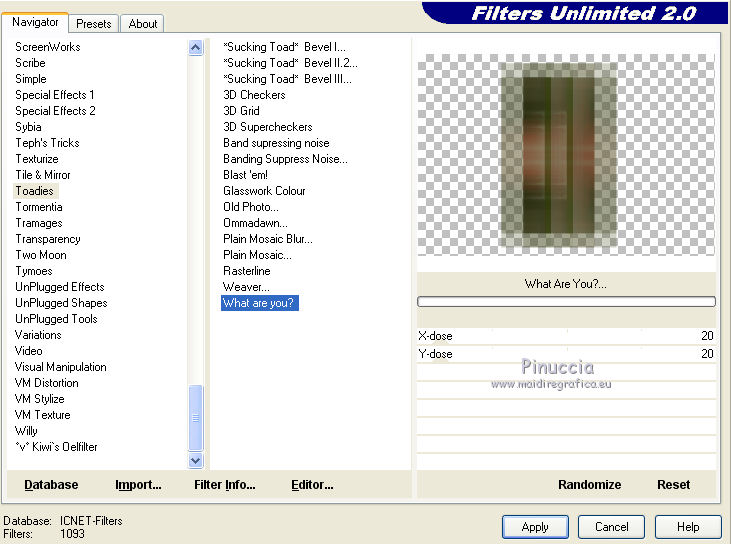Viewport: 731px width, 544px height.
Task: Select Teph's Tricks category
Action: point(47,143)
